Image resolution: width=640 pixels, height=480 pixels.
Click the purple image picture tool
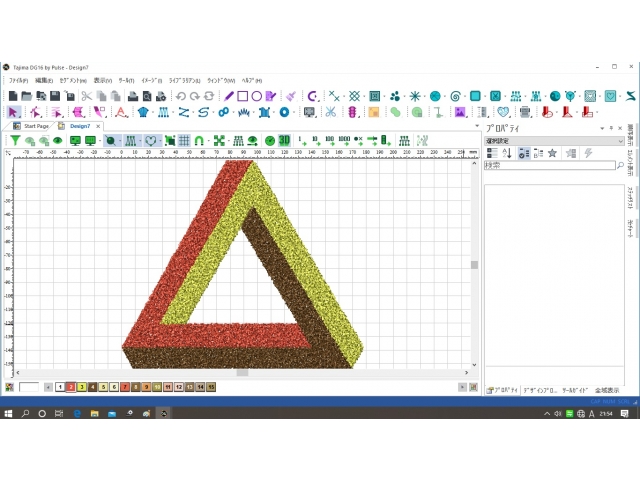460,112
